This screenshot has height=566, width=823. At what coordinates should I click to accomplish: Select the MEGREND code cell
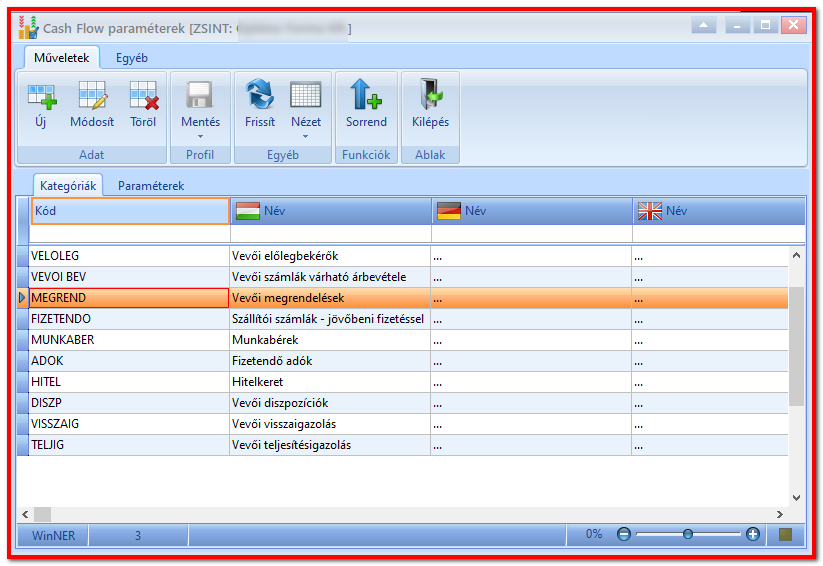point(129,298)
